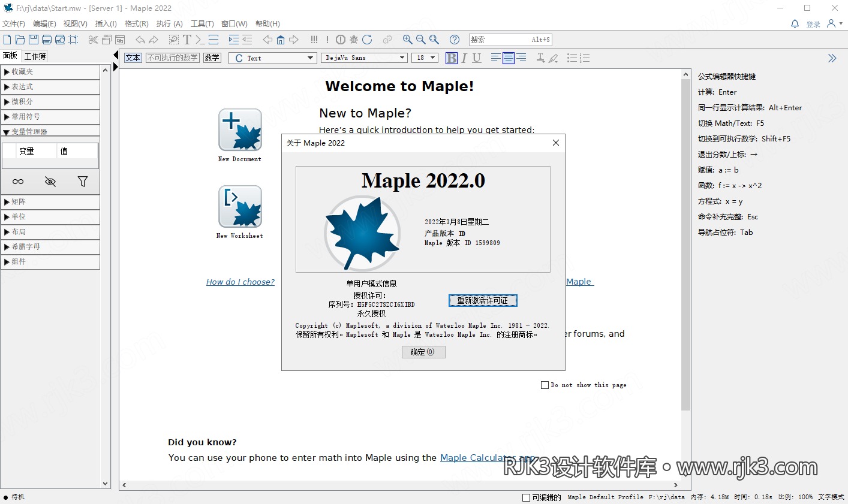Screen dimensions: 848x504
Task: Undo the last action
Action: (140, 40)
